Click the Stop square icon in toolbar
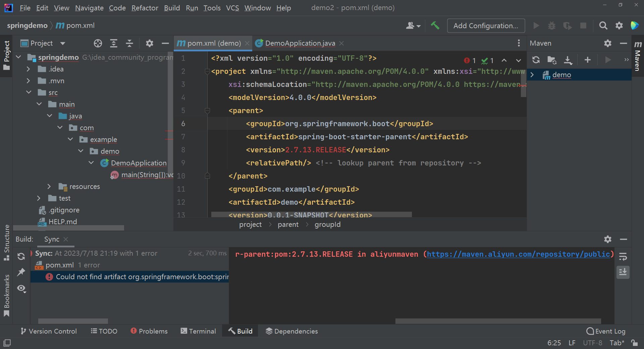The width and height of the screenshot is (644, 349). 583,26
